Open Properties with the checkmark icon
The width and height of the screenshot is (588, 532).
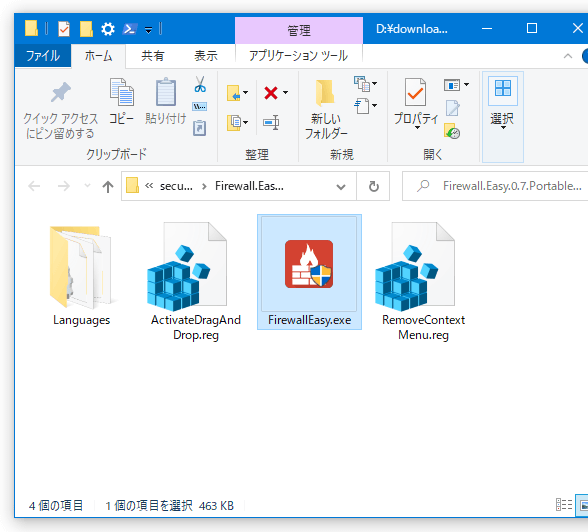pyautogui.click(x=416, y=92)
